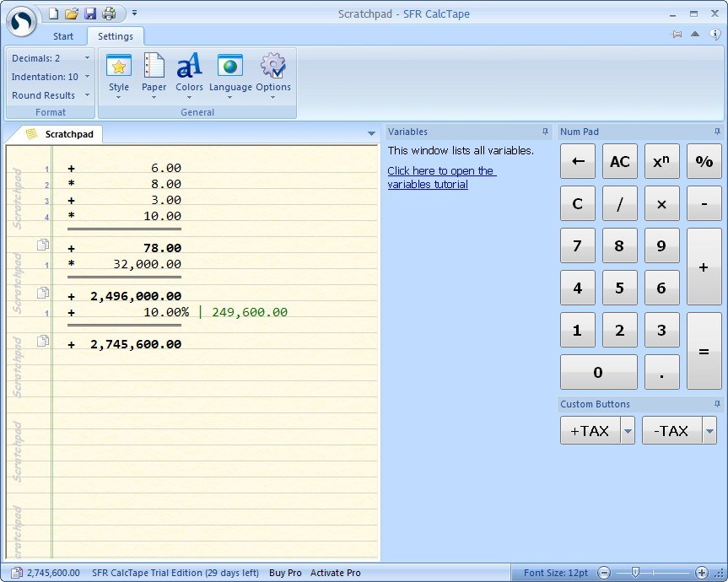
Task: Switch to the Start ribbon tab
Action: (63, 36)
